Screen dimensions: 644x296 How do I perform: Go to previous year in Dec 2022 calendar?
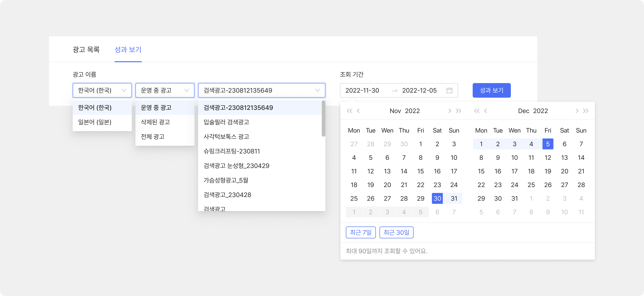pos(477,111)
